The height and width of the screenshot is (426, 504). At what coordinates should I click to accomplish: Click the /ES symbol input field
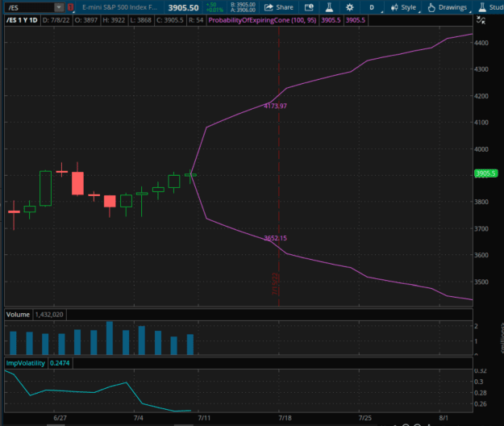point(29,7)
